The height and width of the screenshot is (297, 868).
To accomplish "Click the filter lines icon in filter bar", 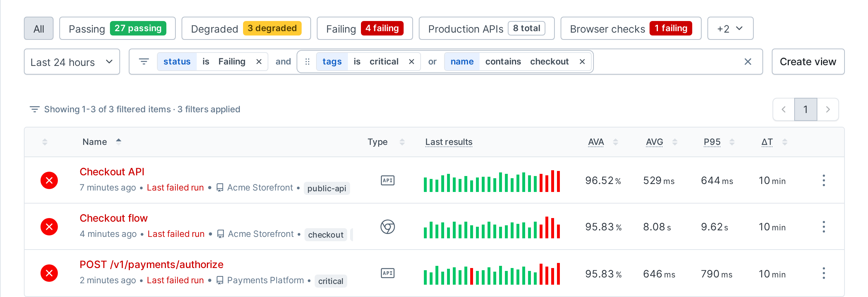I will click(x=144, y=62).
